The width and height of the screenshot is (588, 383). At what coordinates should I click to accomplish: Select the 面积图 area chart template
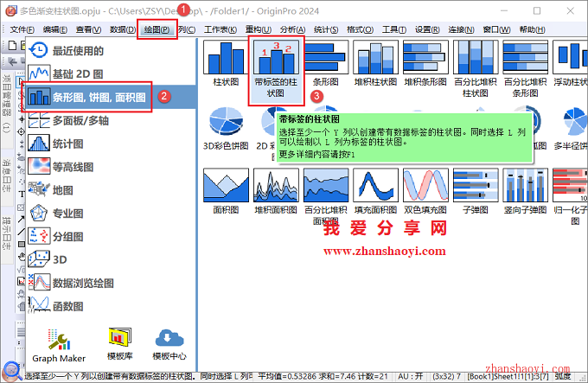point(226,191)
